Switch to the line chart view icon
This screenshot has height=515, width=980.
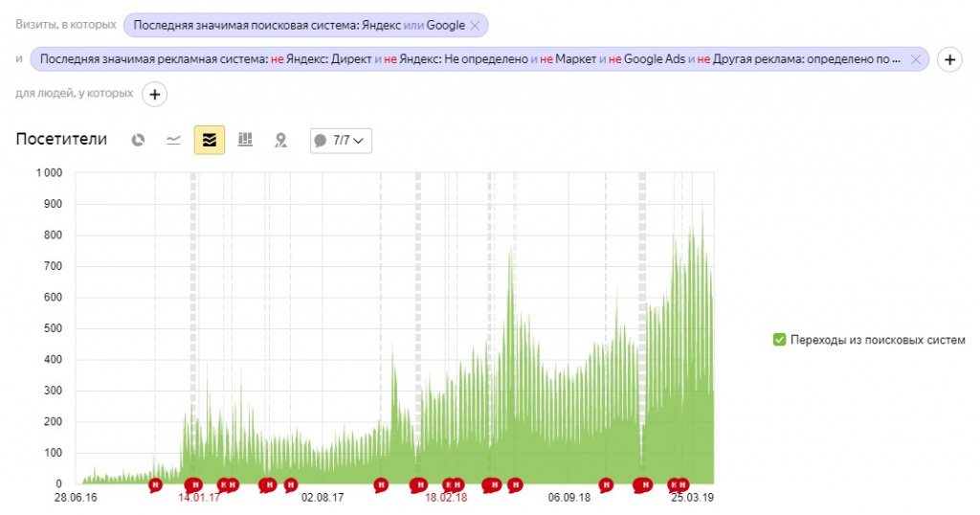(174, 140)
